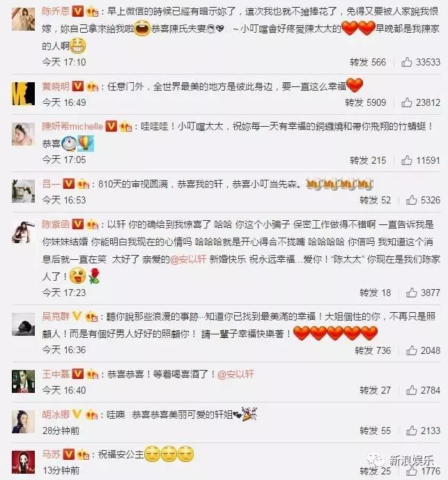Click thumbs-up beside 2048 on 吴克群's comment
This screenshot has height=480, width=448.
tap(411, 350)
